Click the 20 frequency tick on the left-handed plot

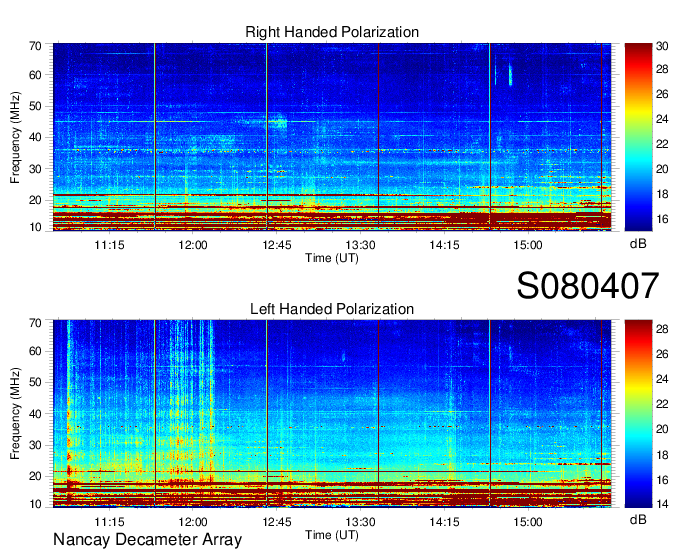pyautogui.click(x=35, y=476)
